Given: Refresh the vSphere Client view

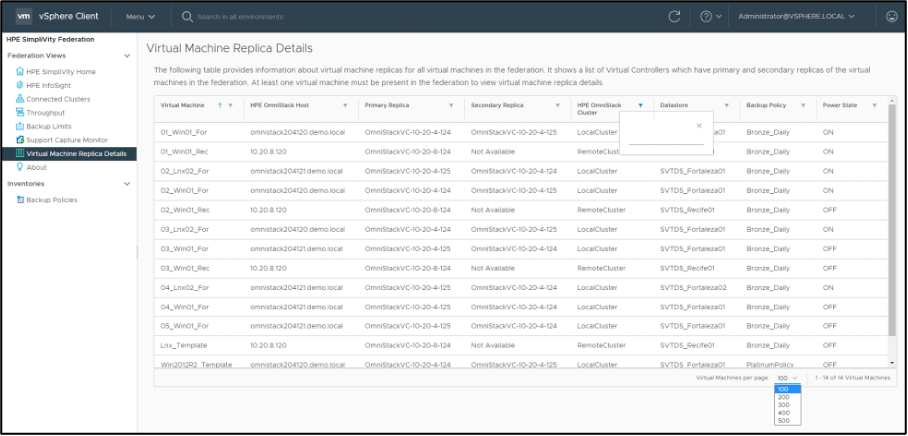Looking at the screenshot, I should click(x=674, y=17).
